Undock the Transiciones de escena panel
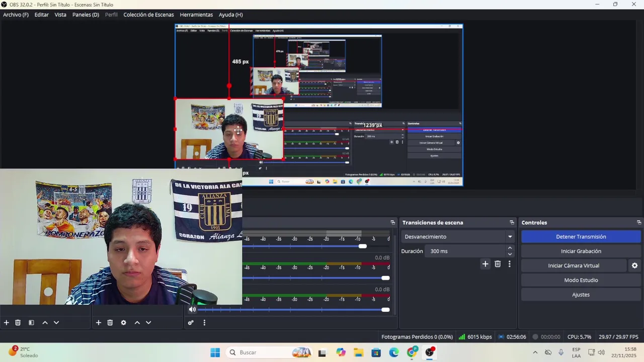This screenshot has height=362, width=644. point(512,223)
